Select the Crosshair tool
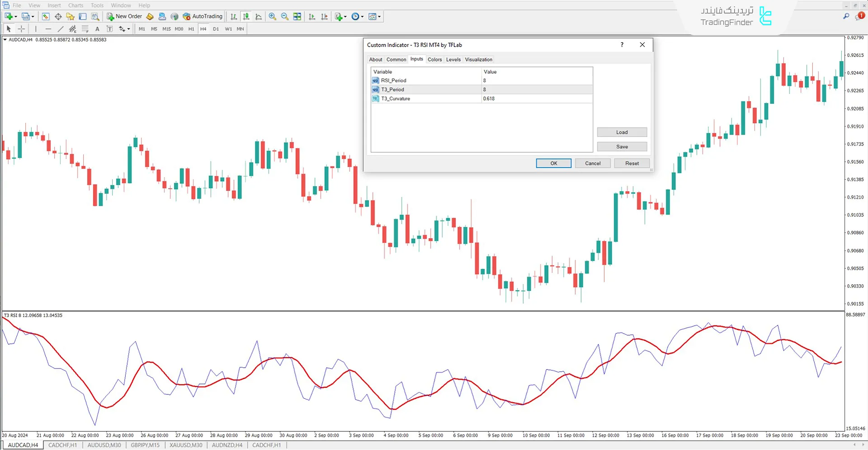Image resolution: width=868 pixels, height=450 pixels. click(21, 28)
